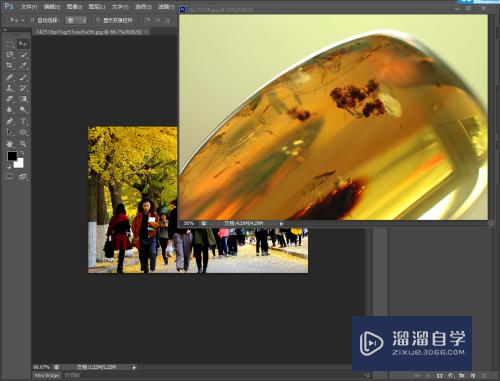
Task: Open the status bar arrow beside 文档:1.22M
Action: pyautogui.click(x=134, y=367)
